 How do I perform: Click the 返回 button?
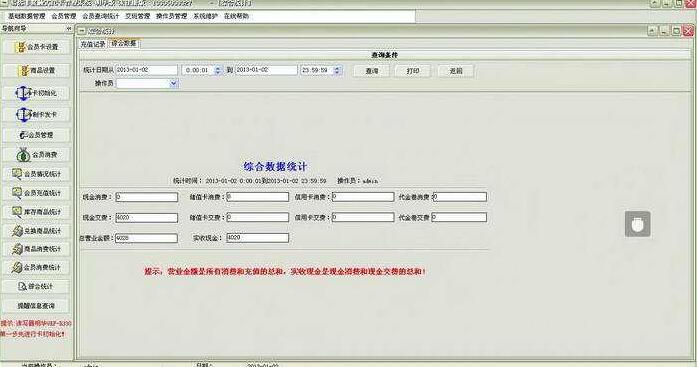pos(456,71)
